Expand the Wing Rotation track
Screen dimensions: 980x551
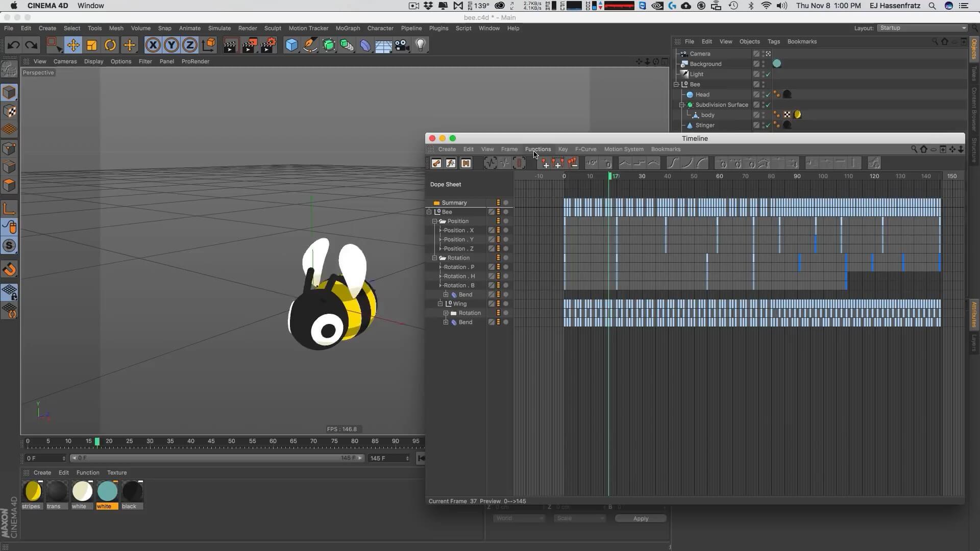pyautogui.click(x=446, y=313)
